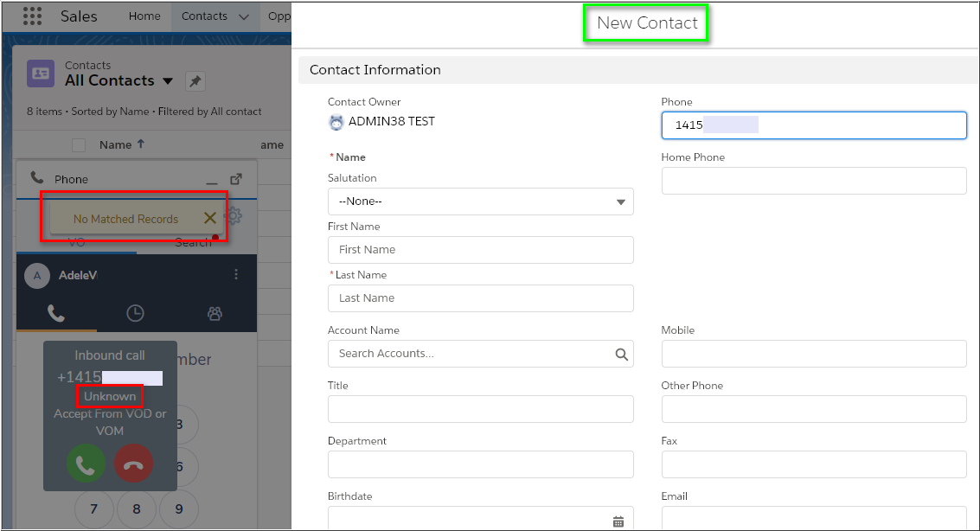Open the contacts group tab in softphone
980x531 pixels.
pyautogui.click(x=215, y=314)
